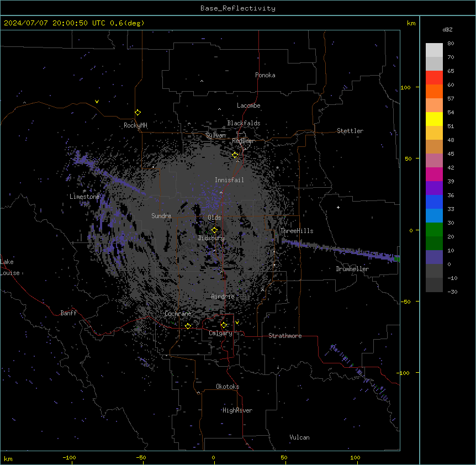Click the Calgary city label
This screenshot has height=465, width=476.
coord(221,333)
